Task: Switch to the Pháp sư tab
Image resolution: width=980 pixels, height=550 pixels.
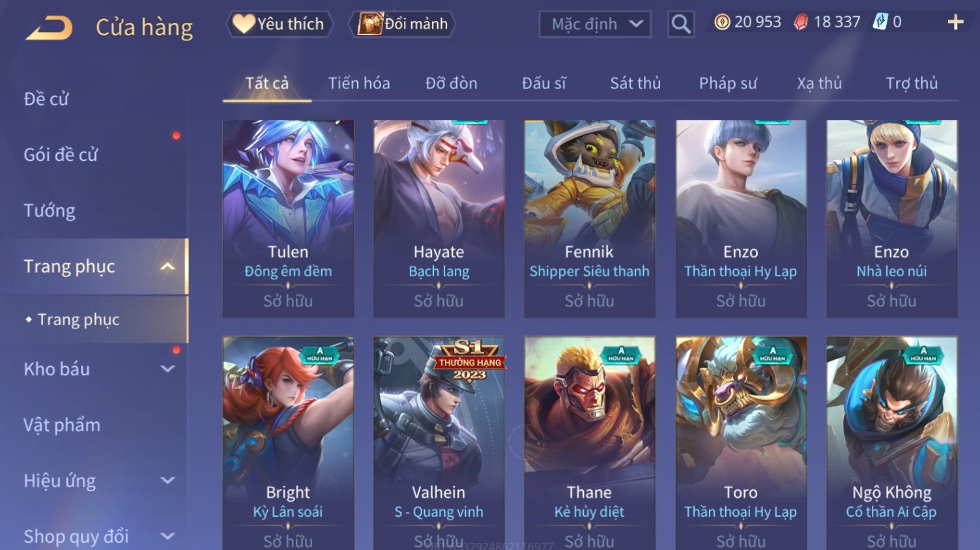Action: 728,83
